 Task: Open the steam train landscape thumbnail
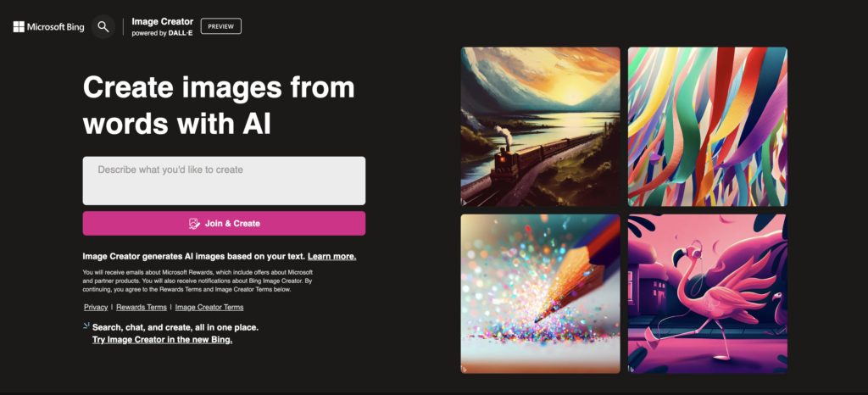[x=540, y=126]
